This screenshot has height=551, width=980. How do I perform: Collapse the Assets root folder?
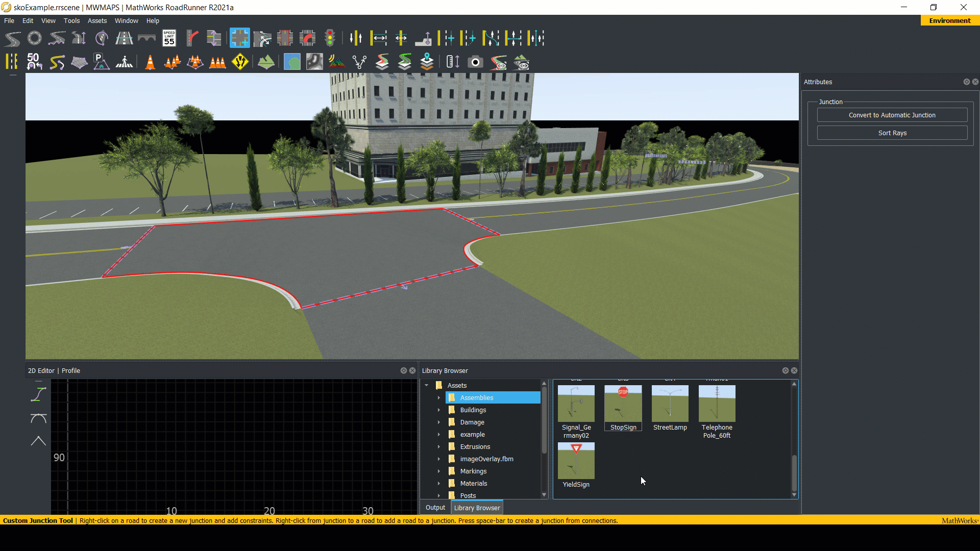(x=427, y=385)
